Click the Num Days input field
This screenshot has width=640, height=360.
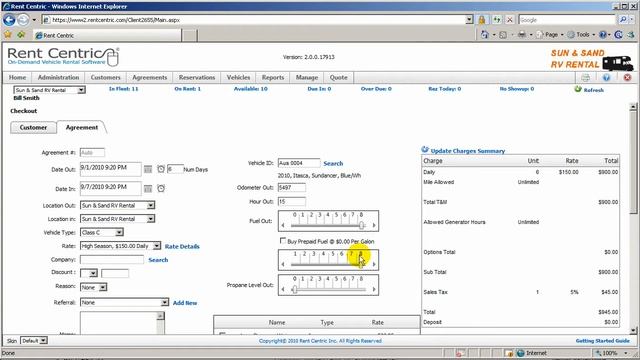point(175,169)
